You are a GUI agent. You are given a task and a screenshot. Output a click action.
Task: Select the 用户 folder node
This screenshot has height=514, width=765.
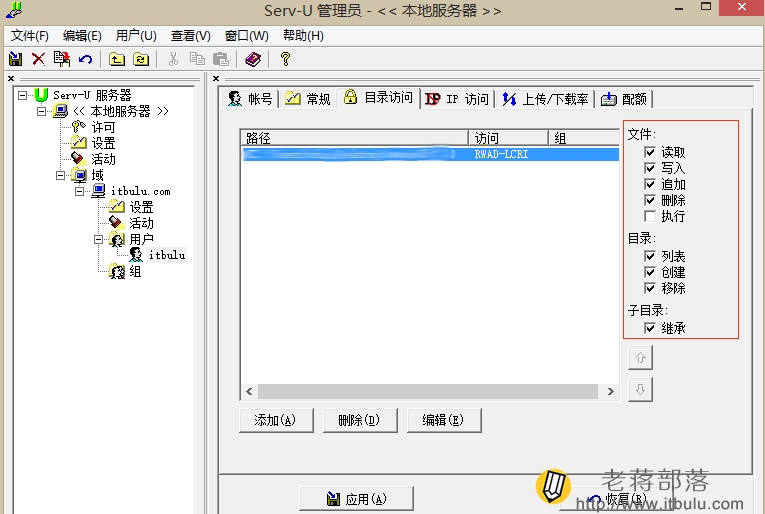point(141,239)
